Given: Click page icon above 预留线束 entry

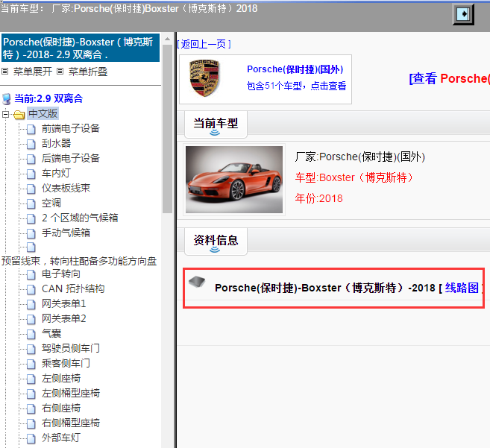Looking at the screenshot, I should coord(31,247).
